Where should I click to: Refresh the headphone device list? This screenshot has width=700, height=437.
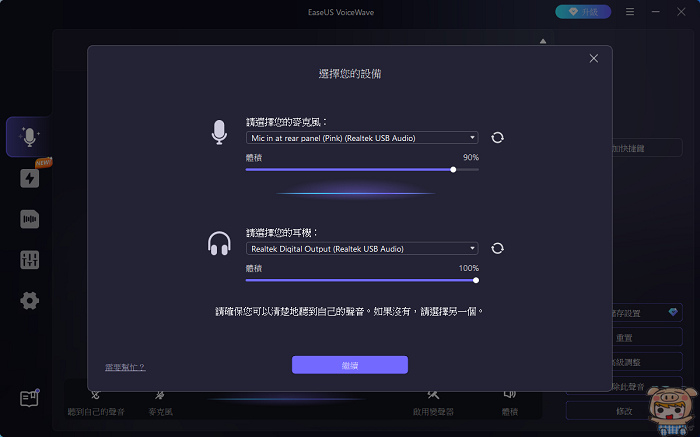(497, 248)
